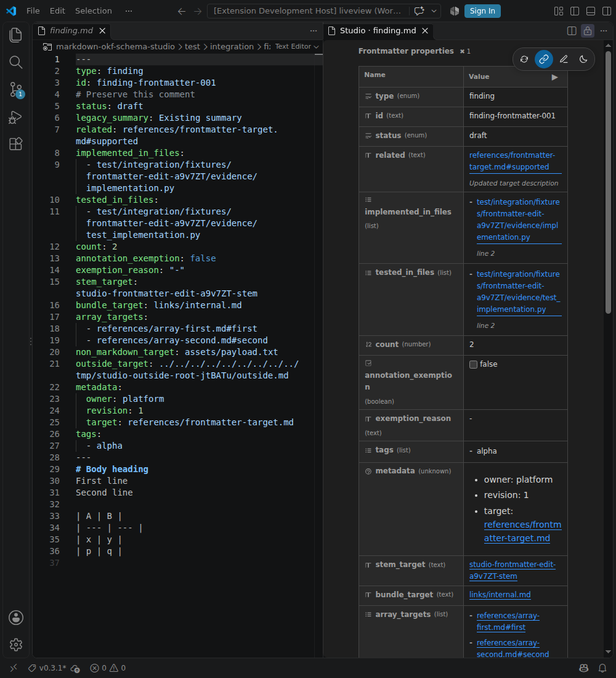Open more actions for the finding.md editor group
The height and width of the screenshot is (678, 616).
pyautogui.click(x=314, y=31)
